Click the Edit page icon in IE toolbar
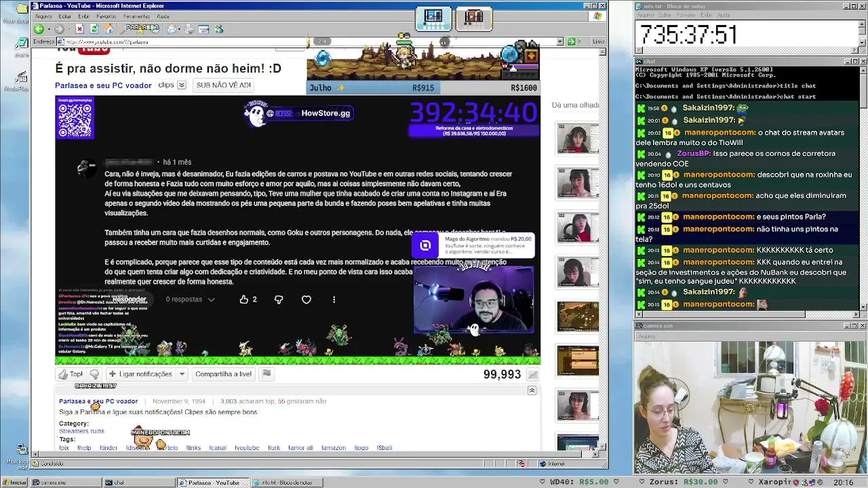Image resolution: width=868 pixels, height=488 pixels. click(203, 29)
